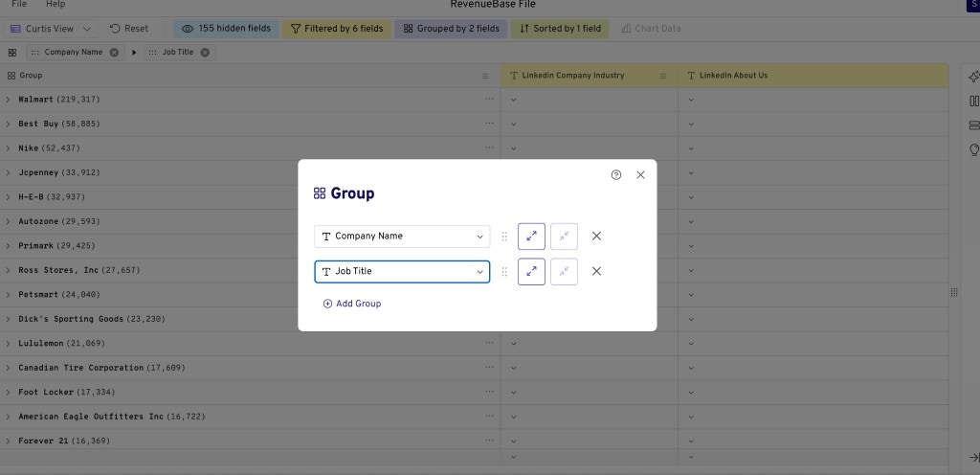Screen dimensions: 980x475
Task: Close the Group dialog
Action: pos(640,175)
